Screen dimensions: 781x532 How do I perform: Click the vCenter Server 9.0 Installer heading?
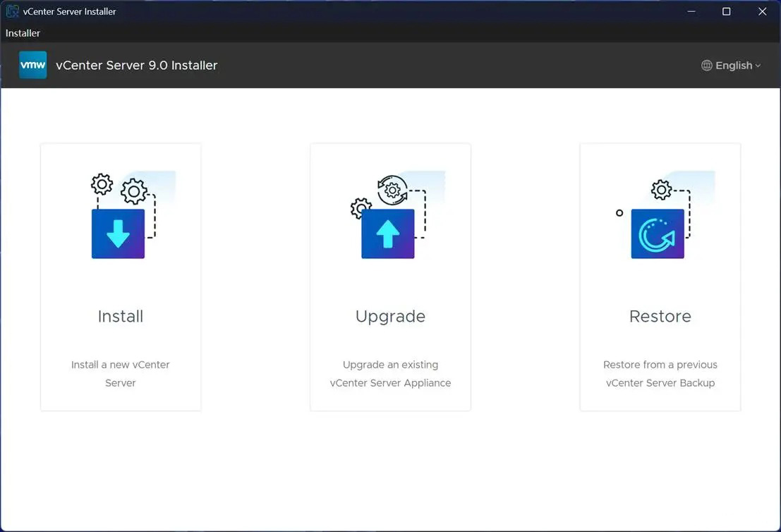(x=136, y=65)
